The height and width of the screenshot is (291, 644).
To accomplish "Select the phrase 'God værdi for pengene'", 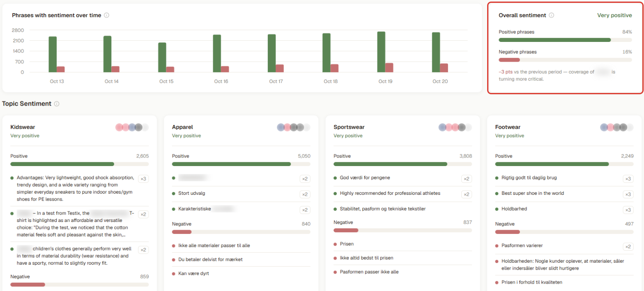I will pos(365,178).
